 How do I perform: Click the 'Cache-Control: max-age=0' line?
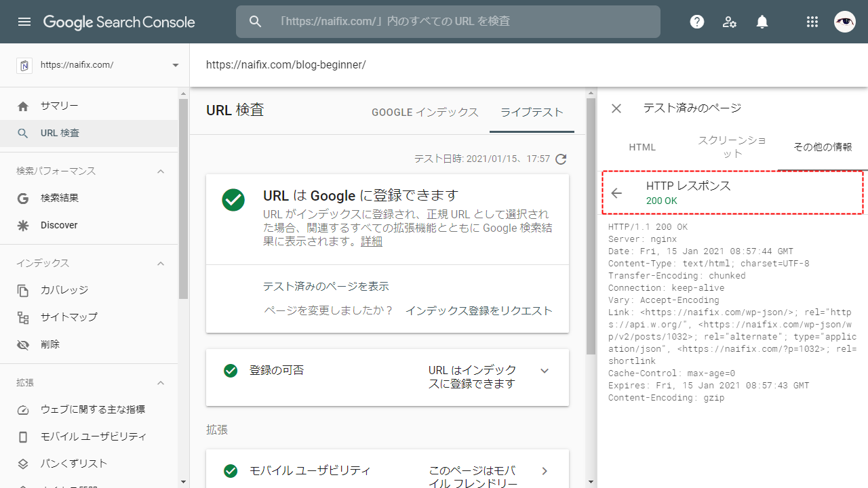[x=671, y=373]
